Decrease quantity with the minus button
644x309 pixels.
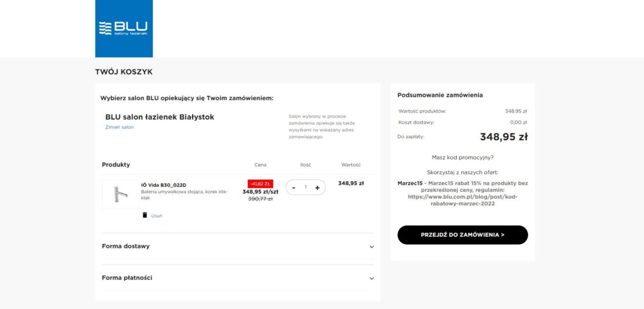(x=294, y=188)
